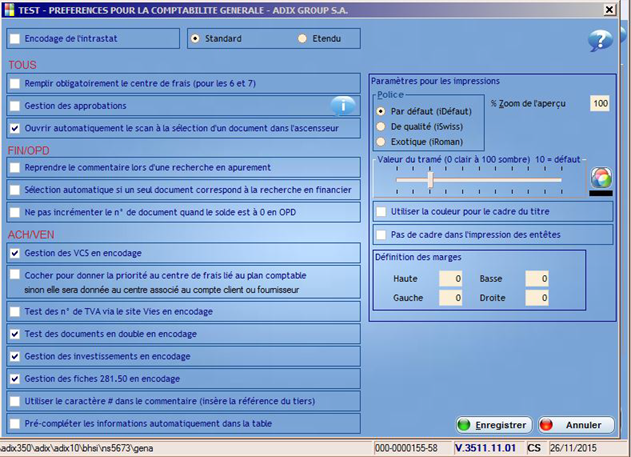Click the Haute margin input field
Image resolution: width=631 pixels, height=457 pixels.
(450, 279)
